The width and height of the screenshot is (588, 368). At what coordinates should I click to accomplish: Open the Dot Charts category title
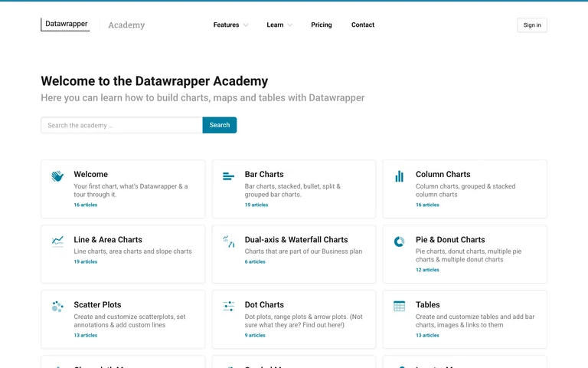click(x=264, y=304)
